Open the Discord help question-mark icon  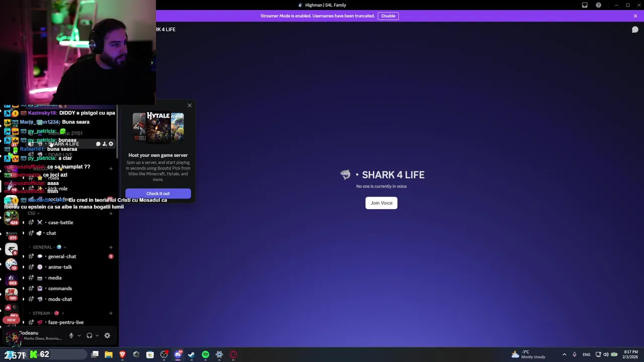598,5
